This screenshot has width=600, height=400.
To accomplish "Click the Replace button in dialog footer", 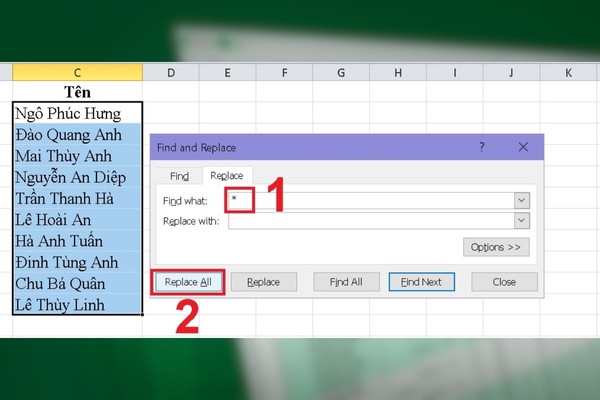I will [264, 282].
